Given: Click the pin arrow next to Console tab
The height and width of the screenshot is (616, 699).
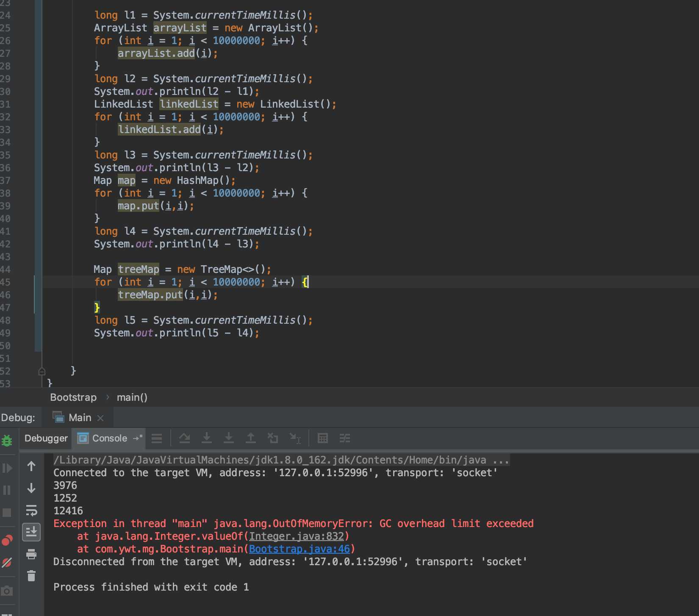Looking at the screenshot, I should (138, 438).
